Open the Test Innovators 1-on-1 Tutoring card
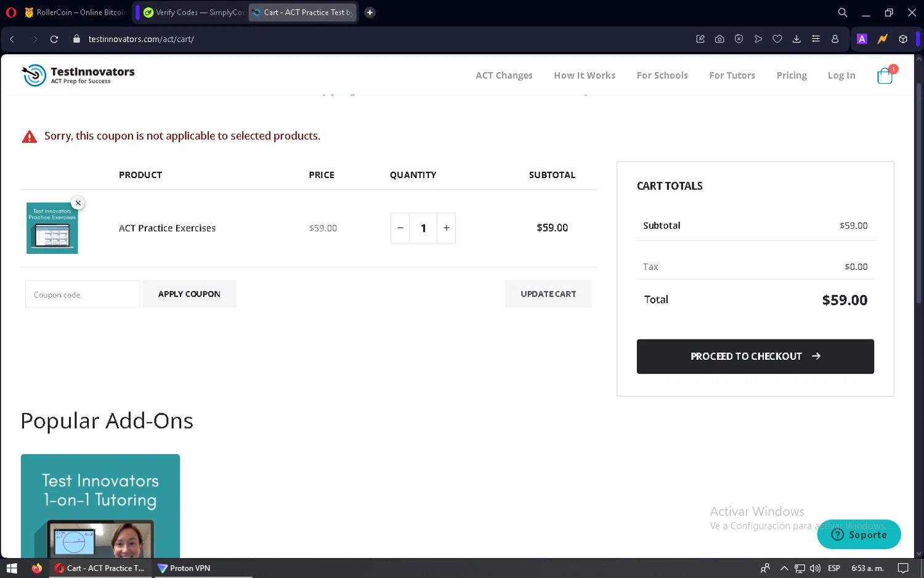 (100, 506)
